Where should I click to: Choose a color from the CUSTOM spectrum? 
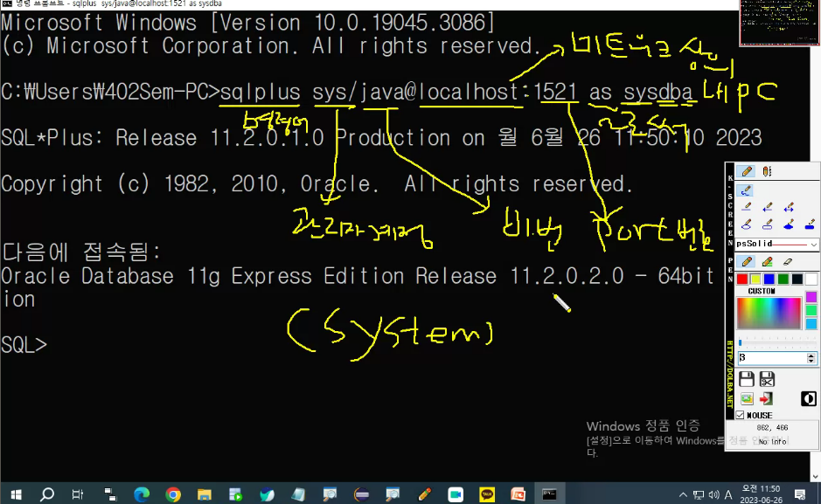click(769, 313)
